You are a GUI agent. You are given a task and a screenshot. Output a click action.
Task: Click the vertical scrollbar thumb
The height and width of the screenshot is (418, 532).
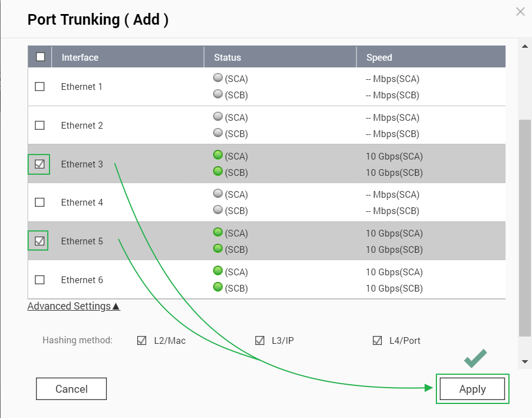(x=525, y=228)
